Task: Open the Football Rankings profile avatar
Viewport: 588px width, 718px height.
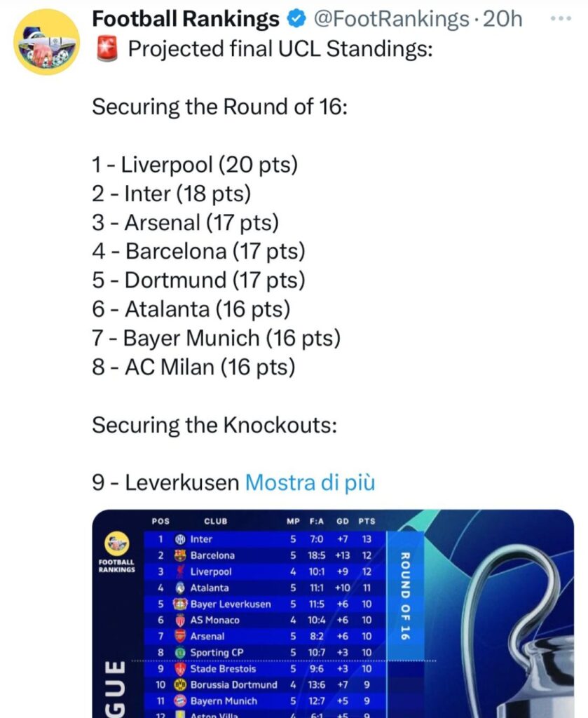Action: tap(46, 41)
